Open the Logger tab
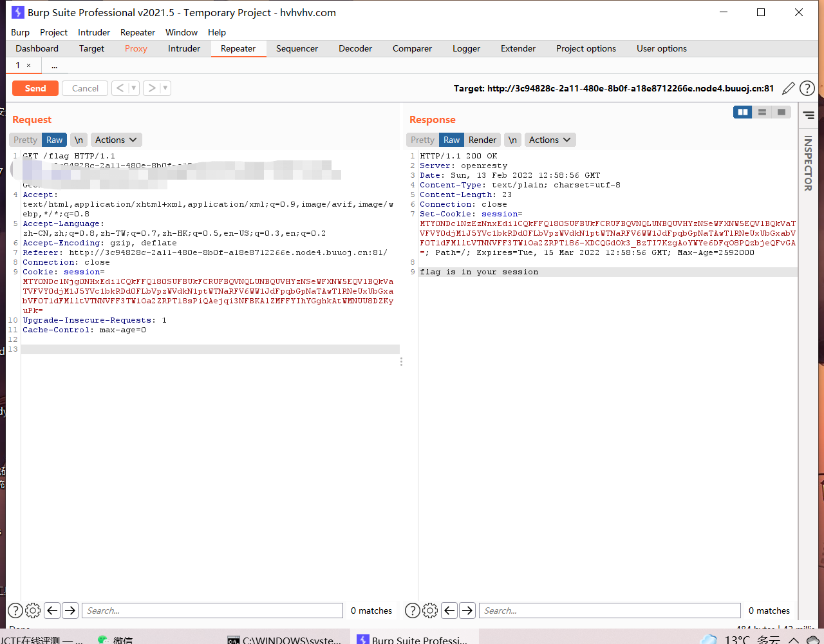This screenshot has height=644, width=824. pyautogui.click(x=466, y=48)
